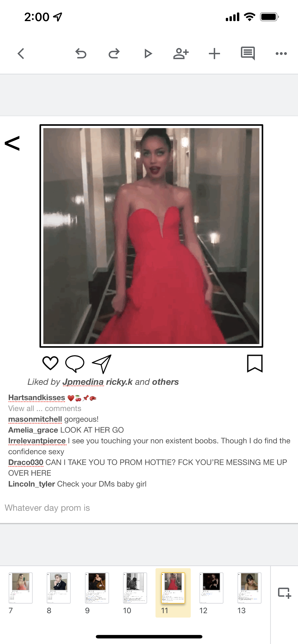Tap the paper plane send shape

pyautogui.click(x=102, y=364)
